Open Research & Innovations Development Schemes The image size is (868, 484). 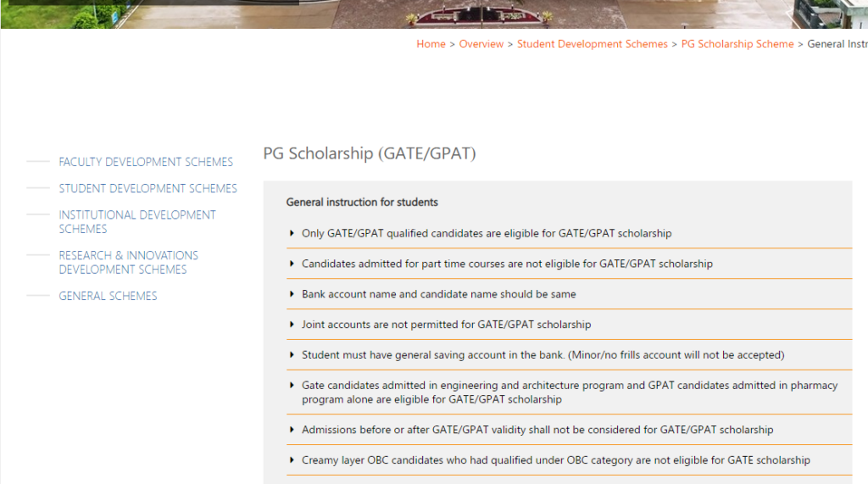coord(129,262)
